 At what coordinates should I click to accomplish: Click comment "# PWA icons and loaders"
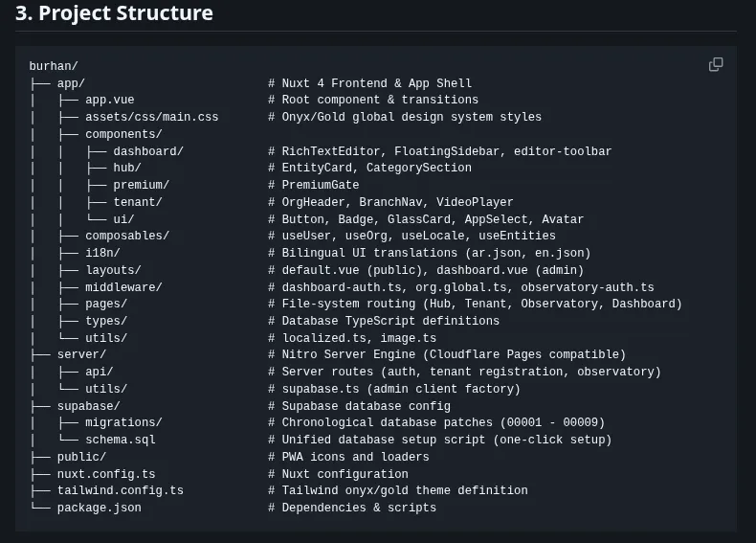[348, 457]
